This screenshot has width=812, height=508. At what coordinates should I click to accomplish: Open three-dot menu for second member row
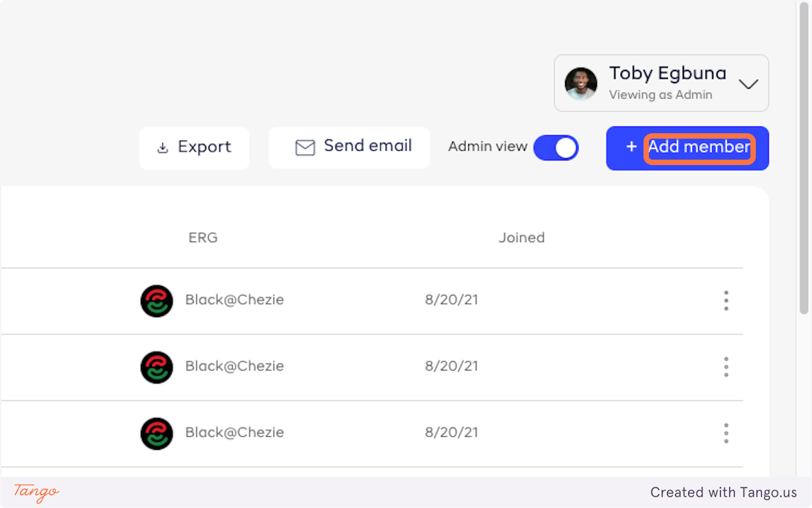(x=726, y=367)
